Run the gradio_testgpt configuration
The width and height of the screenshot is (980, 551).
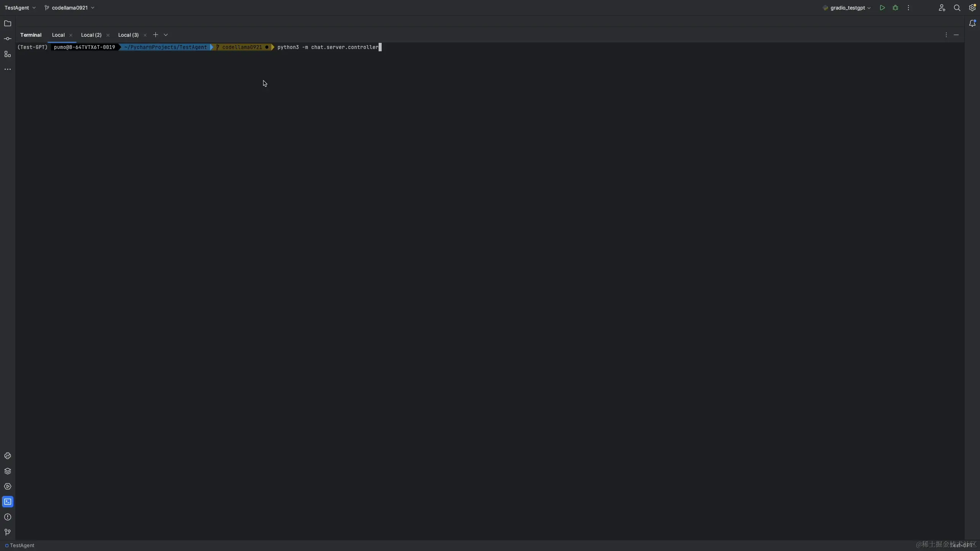click(x=882, y=7)
